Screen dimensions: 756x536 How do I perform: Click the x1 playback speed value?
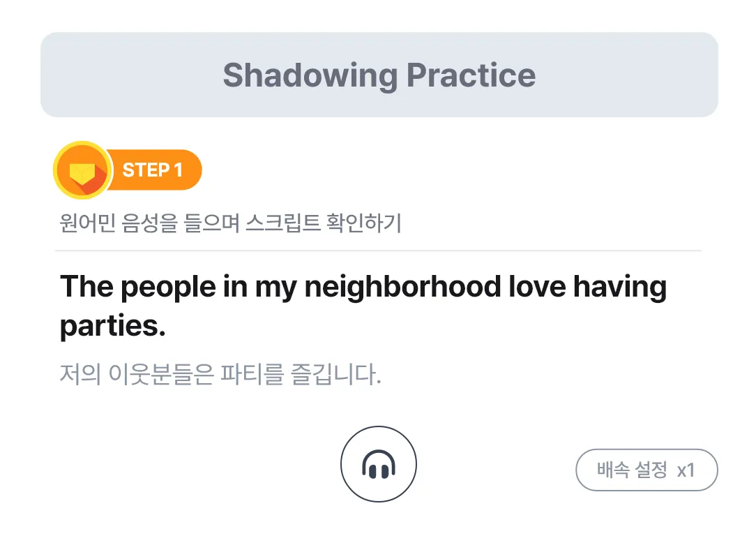[x=686, y=470]
